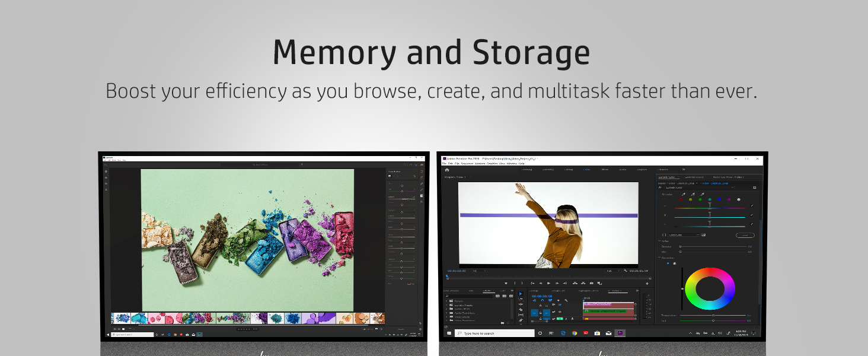Switch to the Color workspace tab
Viewport: 868px width, 356px height.
586,170
